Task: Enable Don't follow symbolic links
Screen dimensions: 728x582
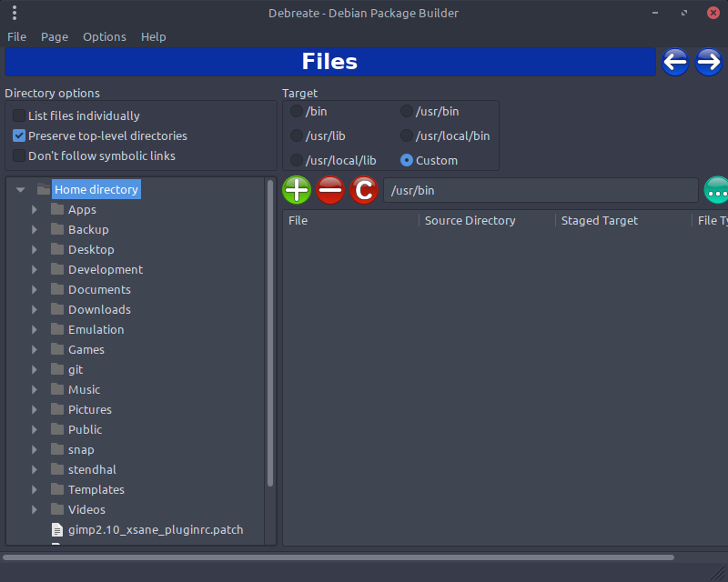Action: point(19,156)
